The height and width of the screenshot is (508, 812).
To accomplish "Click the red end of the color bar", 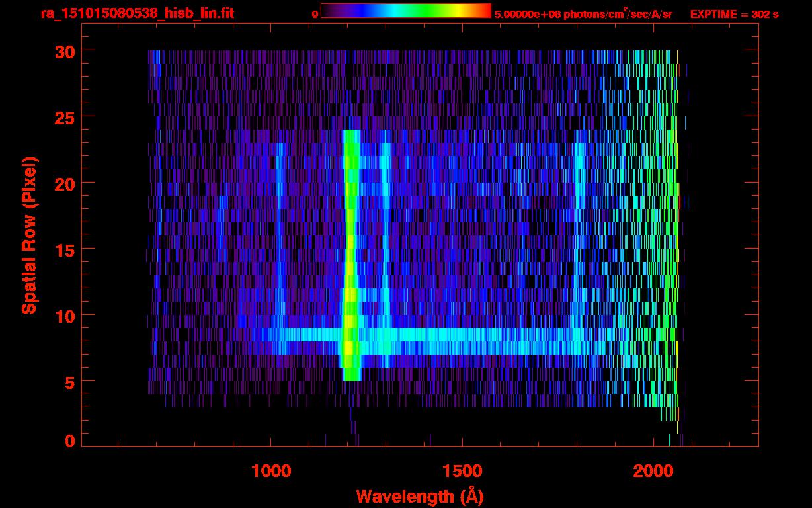I will point(484,11).
